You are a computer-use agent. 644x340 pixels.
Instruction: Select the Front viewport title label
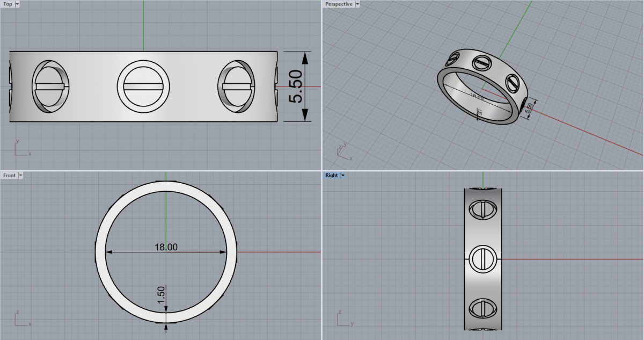(x=9, y=175)
